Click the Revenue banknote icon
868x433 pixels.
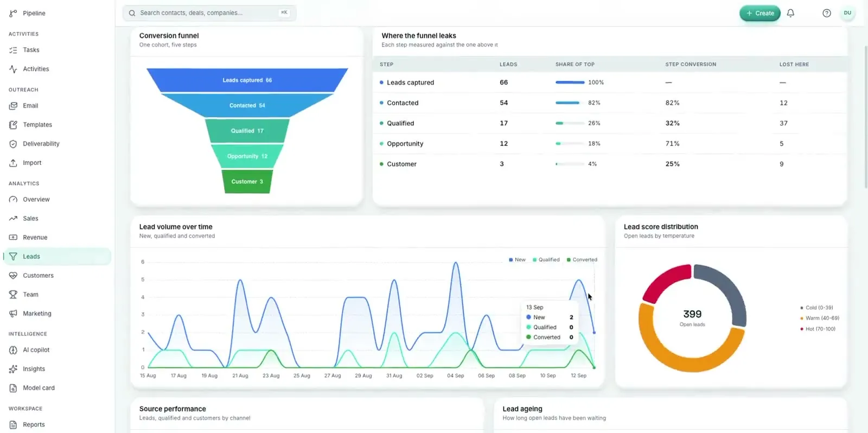[13, 238]
